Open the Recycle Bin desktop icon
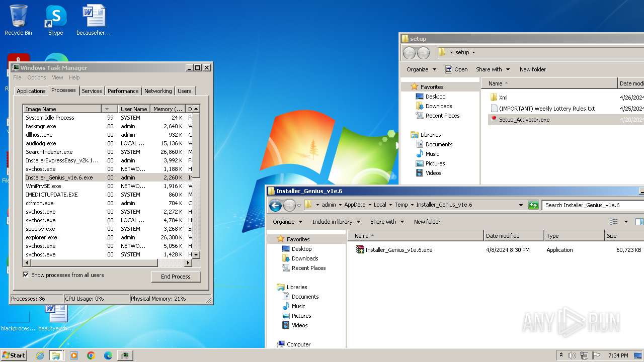This screenshot has width=644, height=362. 18,20
